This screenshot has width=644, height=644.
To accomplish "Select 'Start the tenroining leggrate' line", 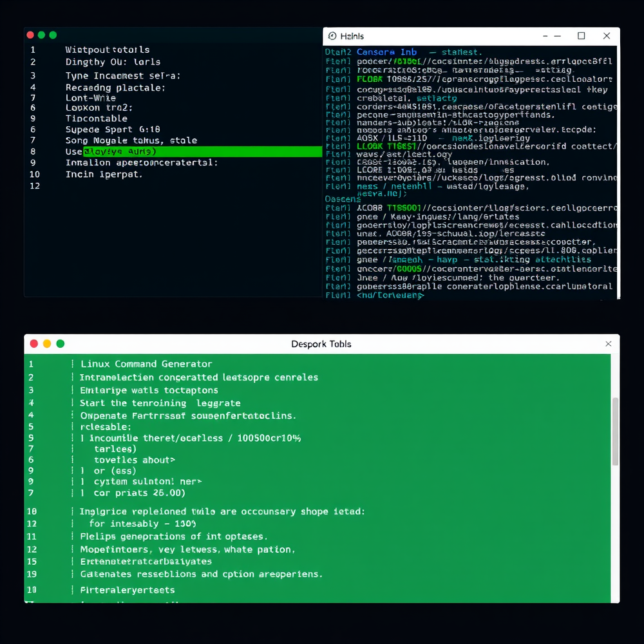I will tap(160, 403).
